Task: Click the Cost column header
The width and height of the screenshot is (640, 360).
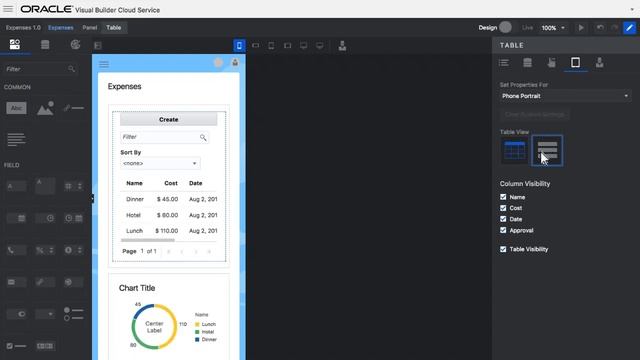Action: pos(171,183)
